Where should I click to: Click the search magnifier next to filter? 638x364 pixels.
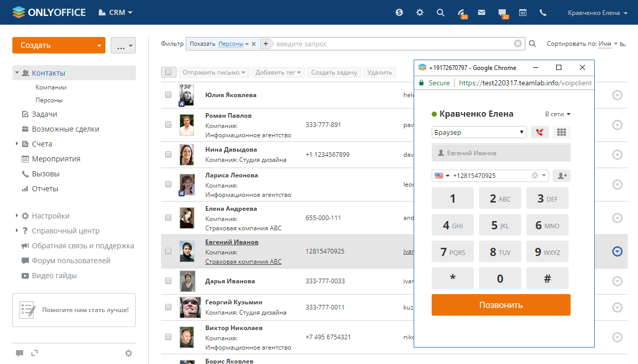pos(533,44)
